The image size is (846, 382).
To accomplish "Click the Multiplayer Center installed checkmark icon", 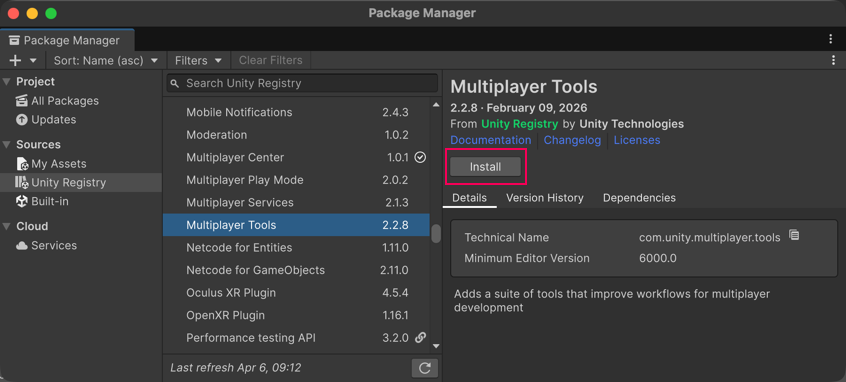I will (x=420, y=158).
